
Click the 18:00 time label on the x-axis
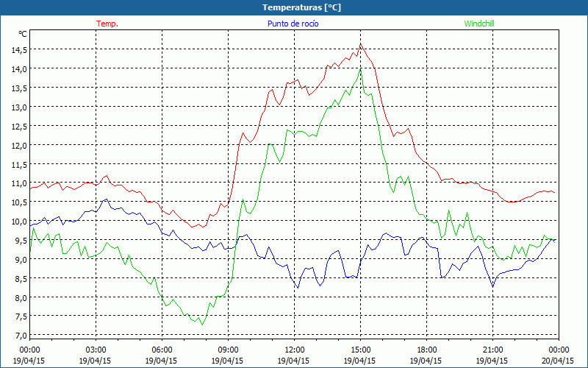coord(426,350)
